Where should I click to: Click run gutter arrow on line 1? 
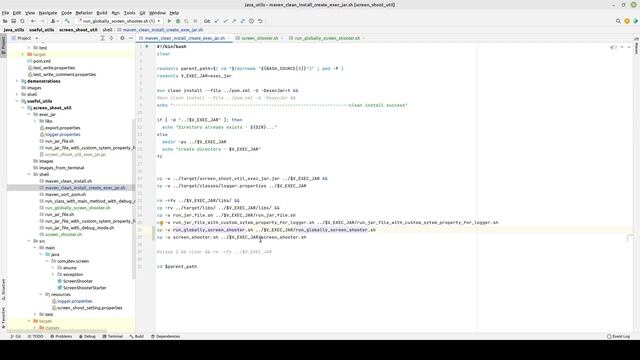[x=147, y=47]
